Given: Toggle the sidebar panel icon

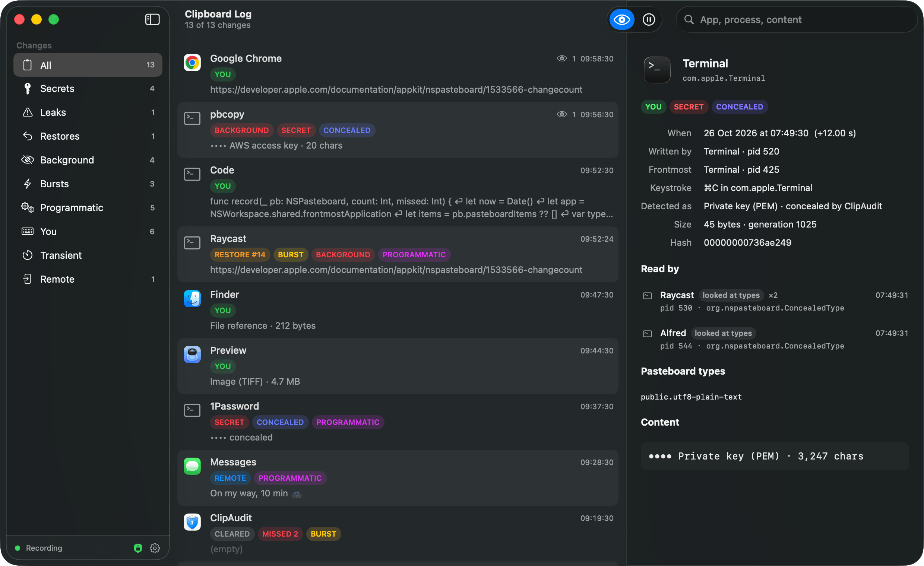Looking at the screenshot, I should point(152,19).
